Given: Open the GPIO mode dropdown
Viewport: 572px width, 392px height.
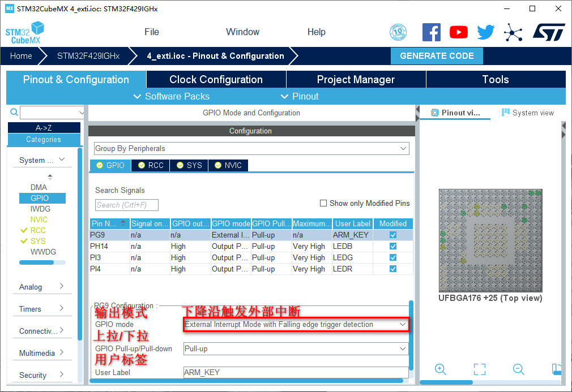Looking at the screenshot, I should tap(296, 325).
